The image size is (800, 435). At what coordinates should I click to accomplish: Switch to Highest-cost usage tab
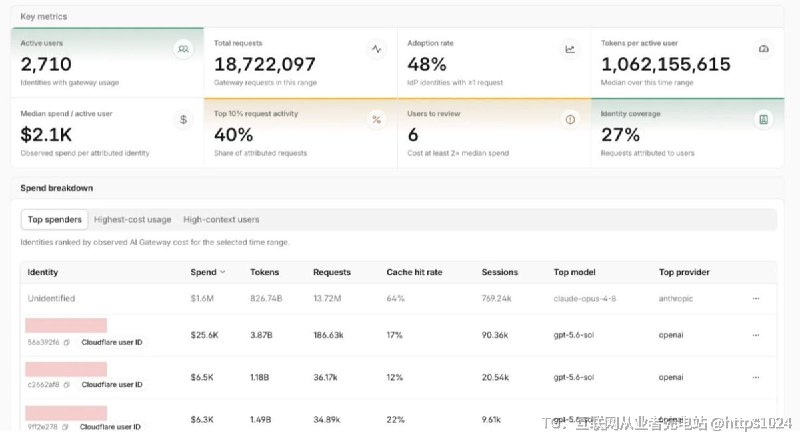[133, 220]
